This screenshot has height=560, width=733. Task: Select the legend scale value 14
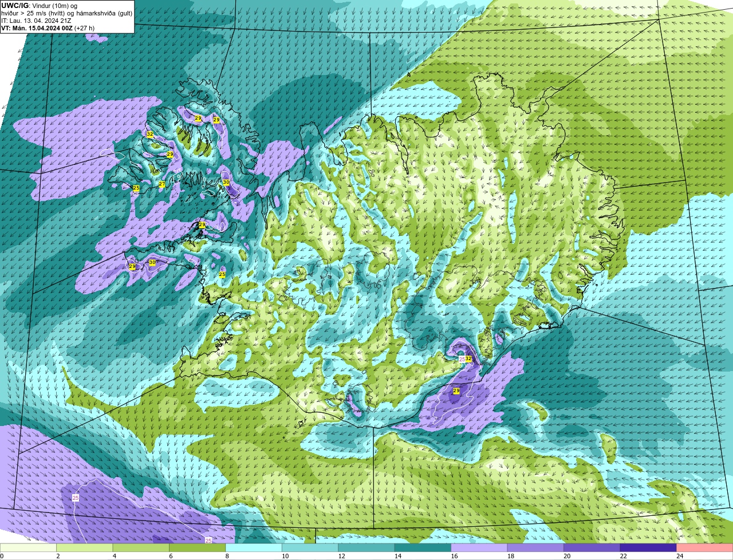[397, 555]
